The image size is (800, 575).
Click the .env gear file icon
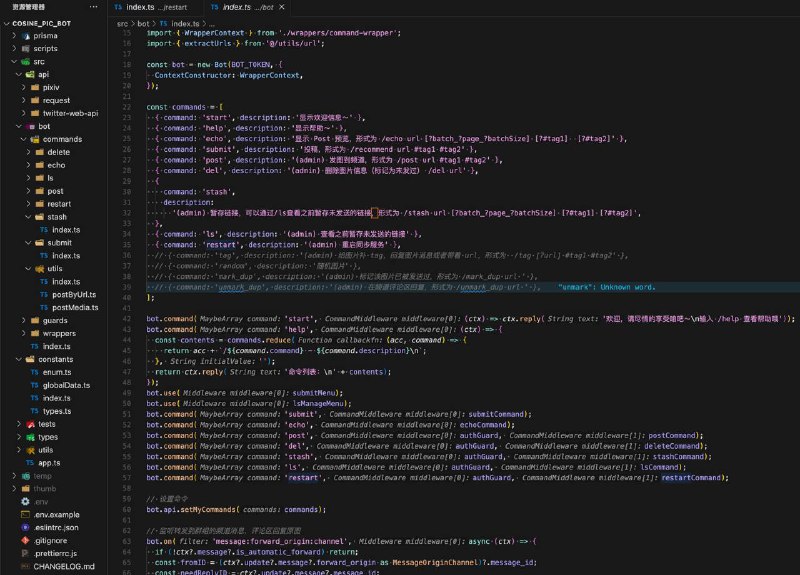[x=25, y=501]
